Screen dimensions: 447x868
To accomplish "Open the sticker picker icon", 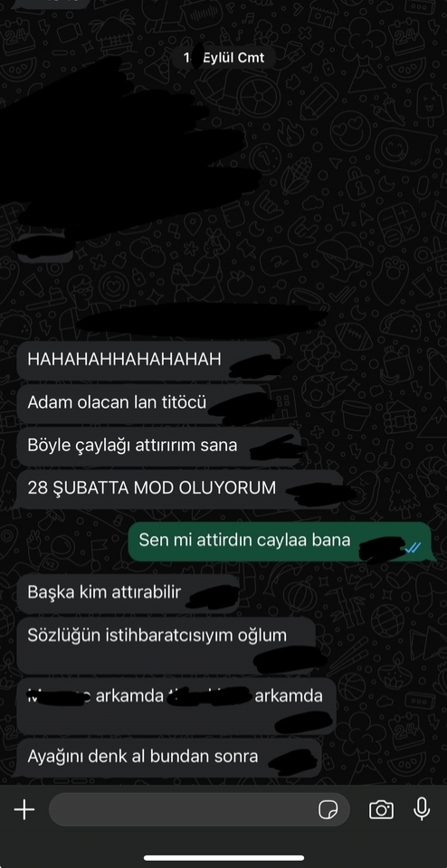I will pos(328,810).
